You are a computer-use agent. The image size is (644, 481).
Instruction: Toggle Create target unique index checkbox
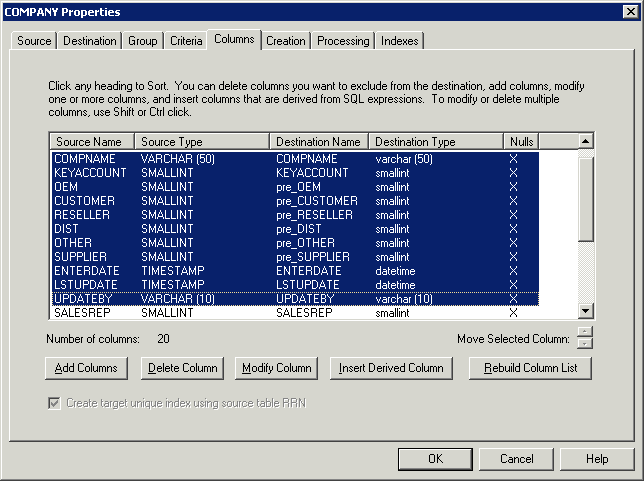54,403
